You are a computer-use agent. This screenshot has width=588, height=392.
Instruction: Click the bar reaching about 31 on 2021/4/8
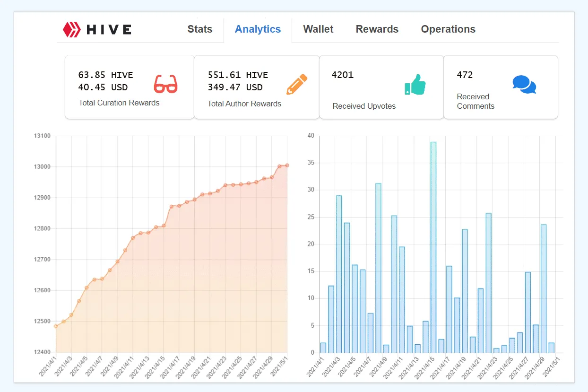(378, 268)
